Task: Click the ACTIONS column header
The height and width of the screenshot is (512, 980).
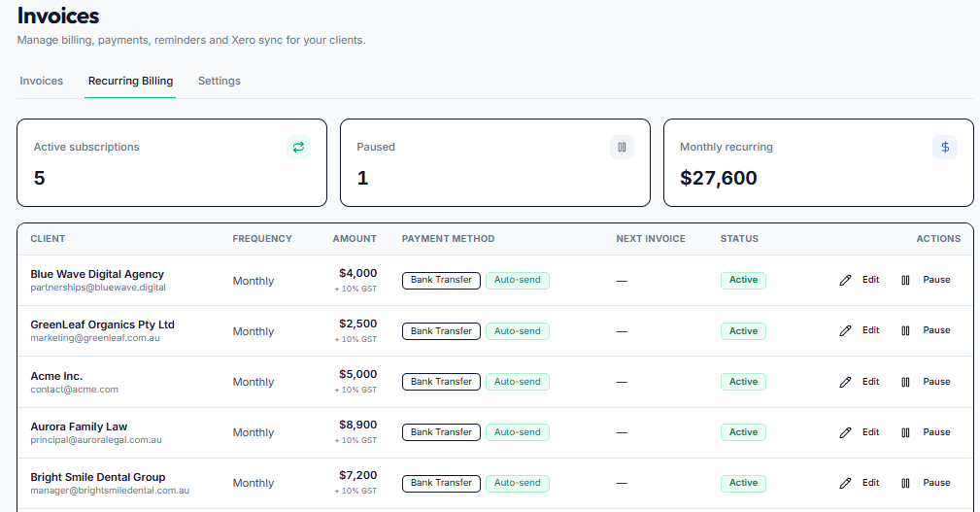Action: tap(938, 239)
